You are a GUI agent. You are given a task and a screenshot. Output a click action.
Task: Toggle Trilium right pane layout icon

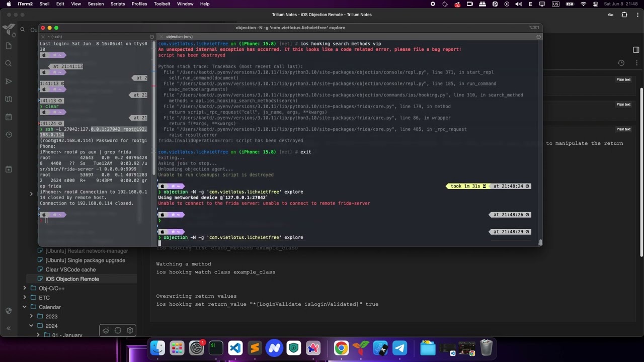[x=635, y=50]
